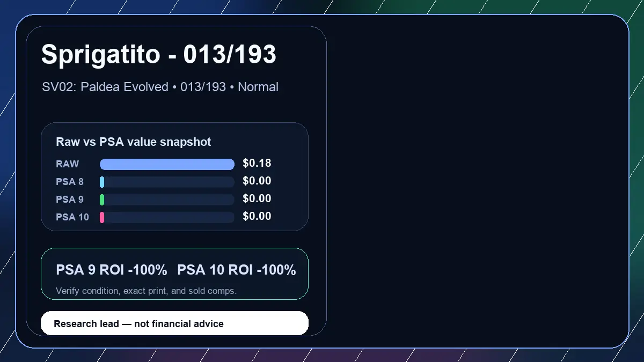The height and width of the screenshot is (362, 644).
Task: Click the PSA 8 light-blue bar indicator
Action: 102,182
